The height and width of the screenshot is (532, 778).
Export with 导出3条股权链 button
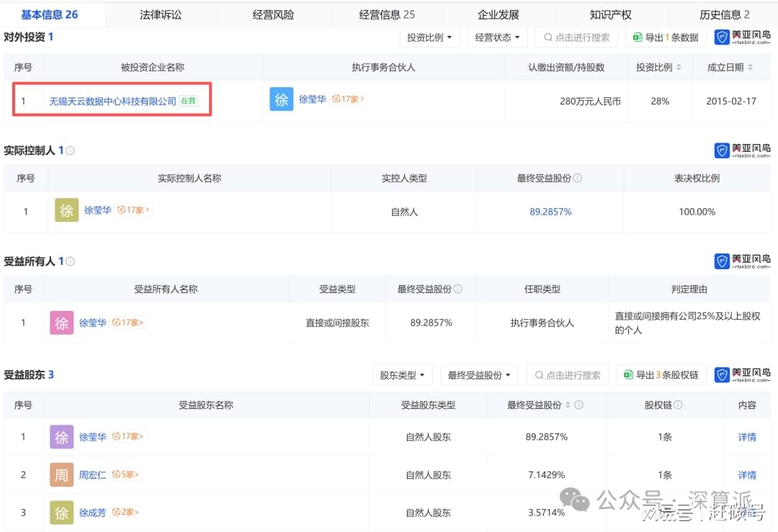(661, 375)
